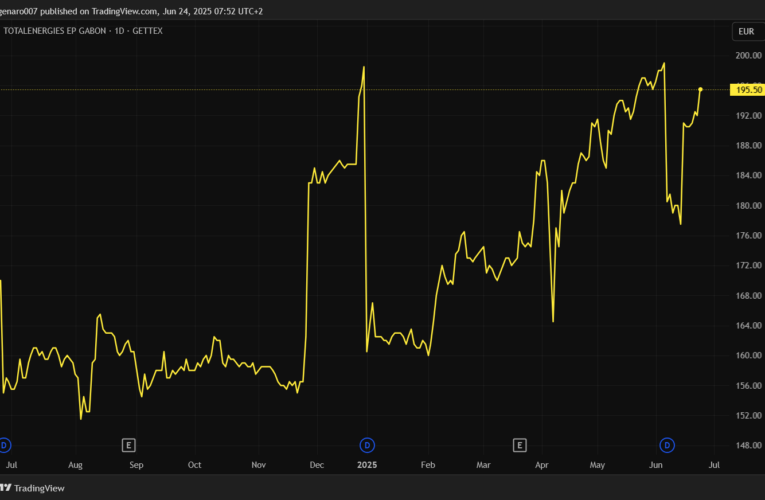Click the 164.00 price axis label
765x500 pixels.
748,325
